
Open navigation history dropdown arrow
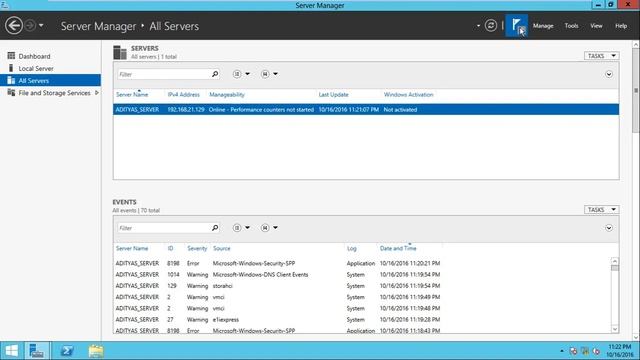(x=41, y=26)
